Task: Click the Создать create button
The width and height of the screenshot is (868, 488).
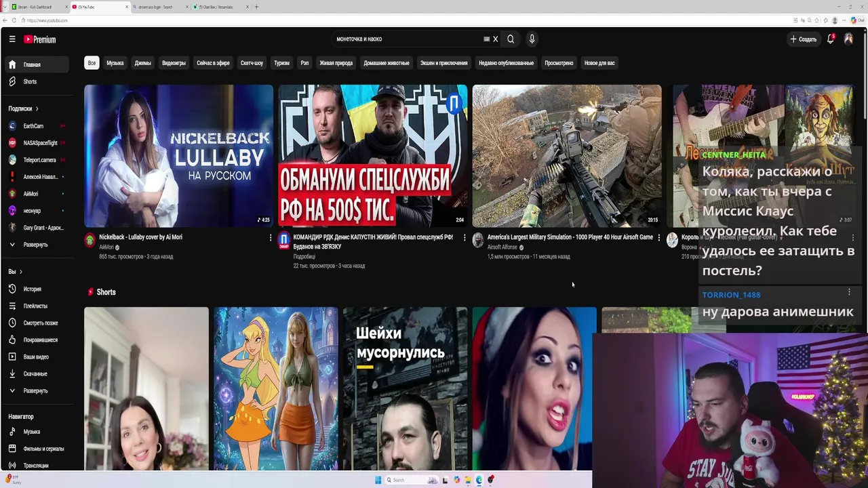Action: (804, 39)
